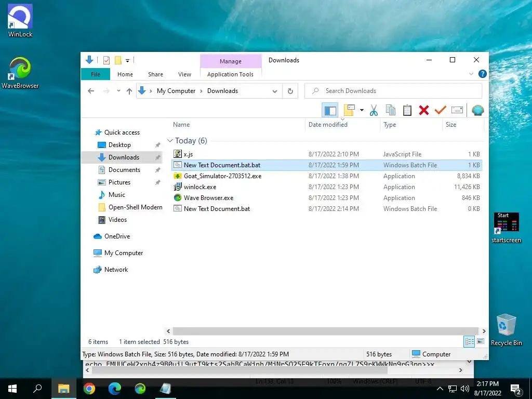
Task: Open OneDrive in navigation pane
Action: point(117,236)
